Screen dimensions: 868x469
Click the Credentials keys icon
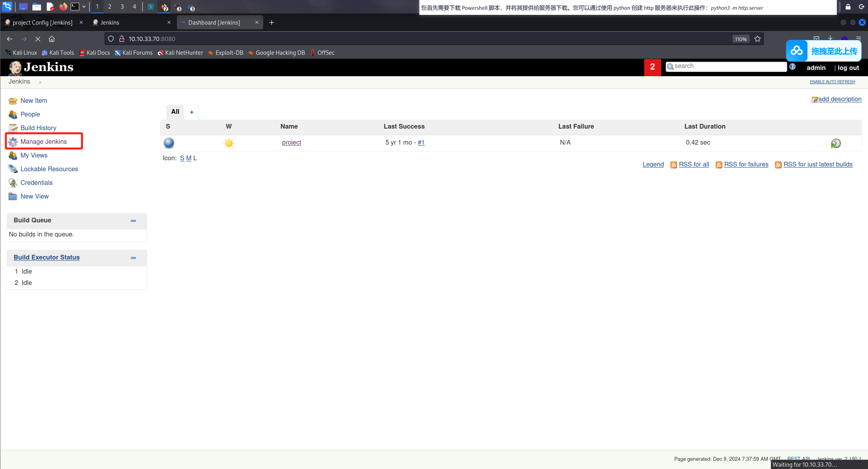coord(12,183)
